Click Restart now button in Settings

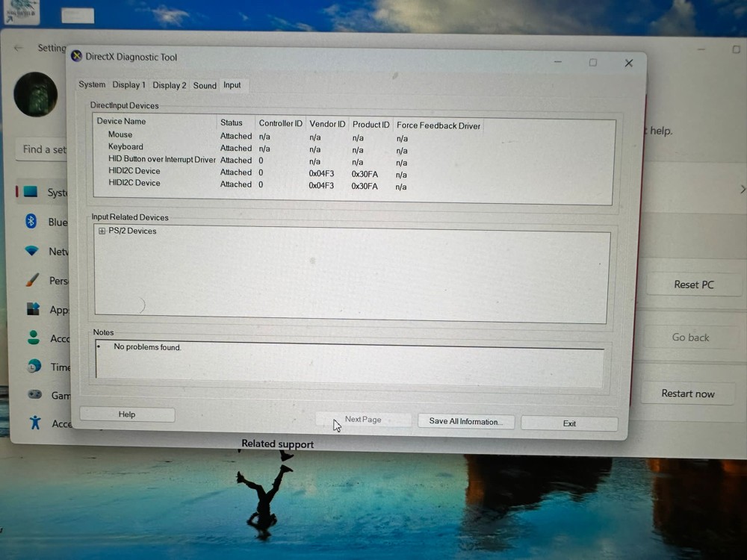coord(687,393)
